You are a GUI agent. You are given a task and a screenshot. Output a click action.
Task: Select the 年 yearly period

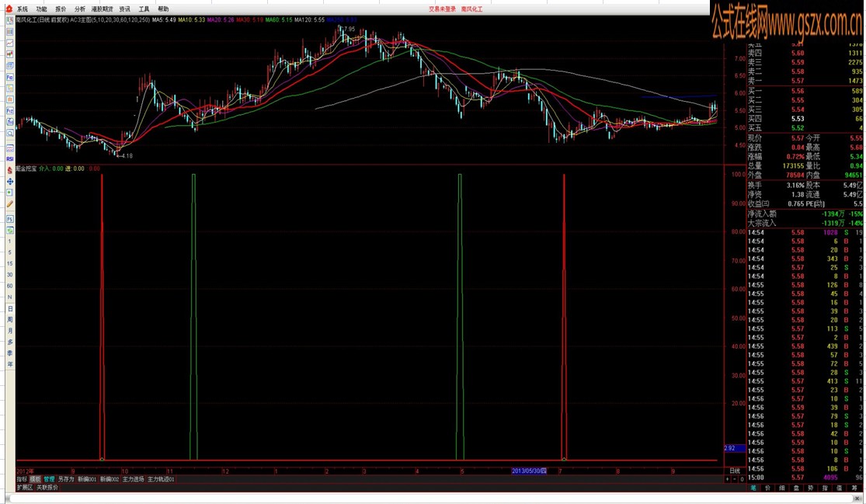pos(10,364)
